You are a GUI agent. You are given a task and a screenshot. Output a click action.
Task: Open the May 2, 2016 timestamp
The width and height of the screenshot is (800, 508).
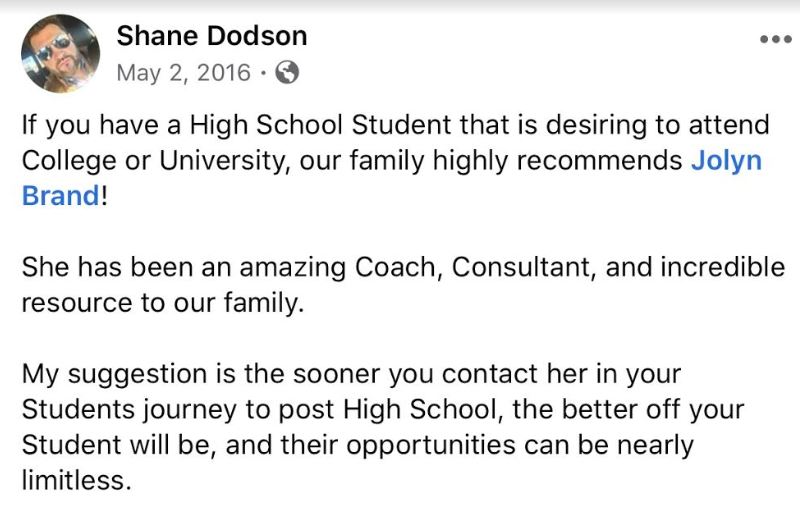point(184,73)
